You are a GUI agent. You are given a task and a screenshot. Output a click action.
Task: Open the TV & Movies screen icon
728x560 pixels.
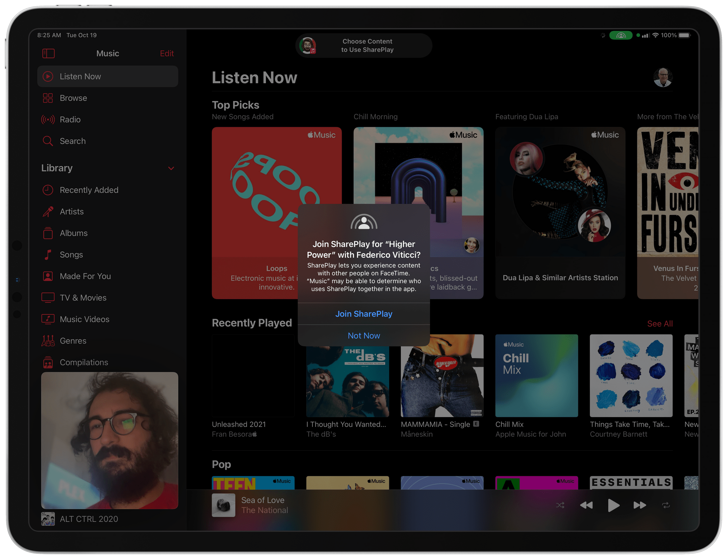[x=48, y=298]
